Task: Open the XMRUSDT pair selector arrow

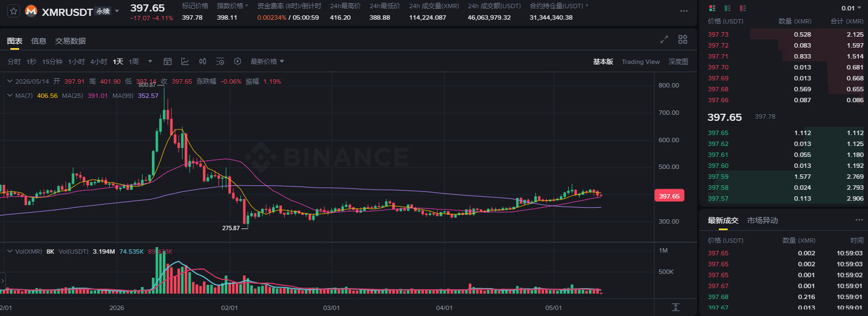Action: pyautogui.click(x=117, y=11)
